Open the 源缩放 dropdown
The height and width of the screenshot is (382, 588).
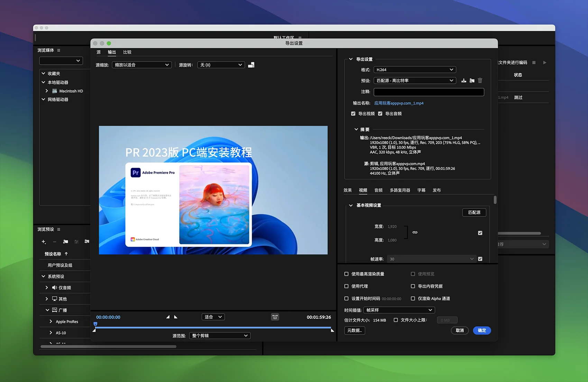click(142, 65)
